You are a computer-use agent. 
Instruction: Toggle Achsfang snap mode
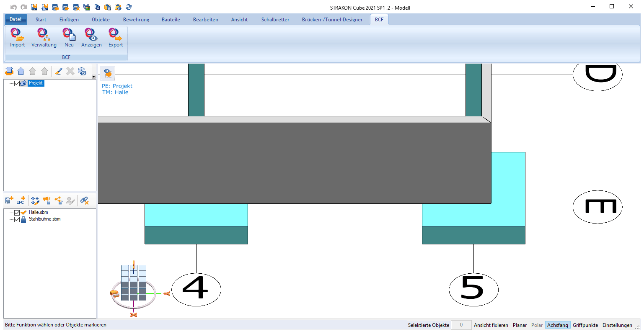(x=557, y=325)
